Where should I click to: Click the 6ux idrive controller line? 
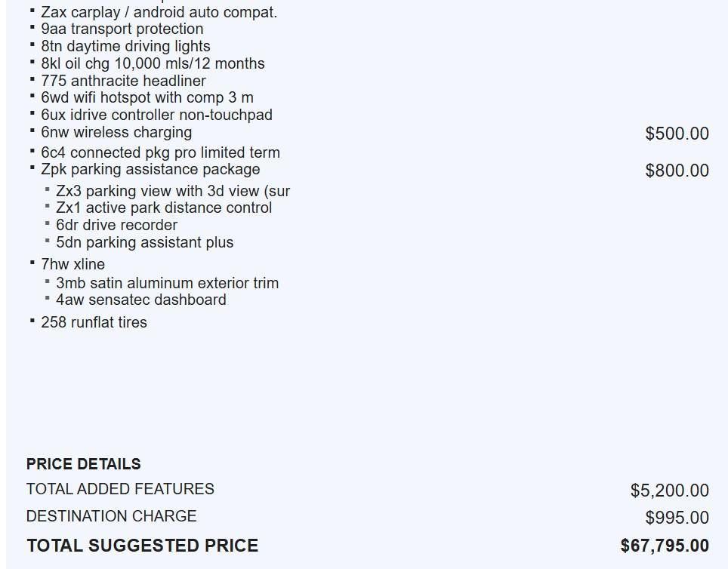(x=156, y=115)
